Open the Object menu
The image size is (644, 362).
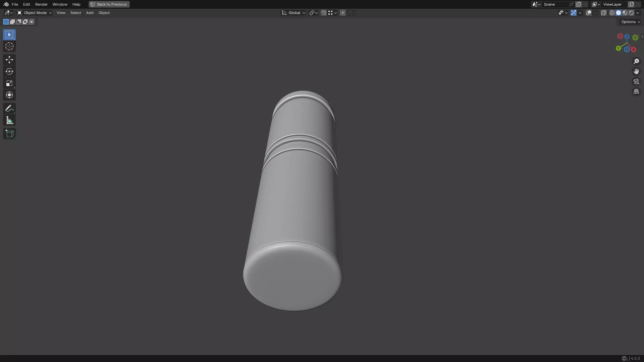pos(104,13)
